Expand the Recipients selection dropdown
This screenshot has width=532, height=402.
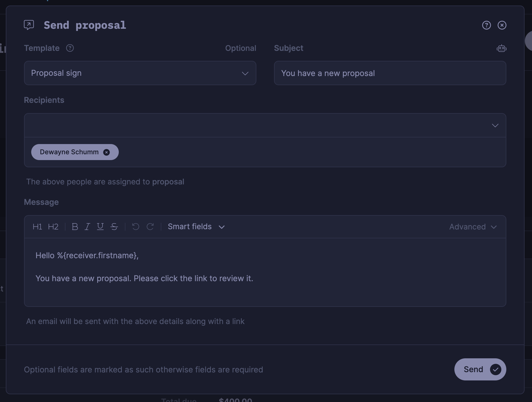495,125
